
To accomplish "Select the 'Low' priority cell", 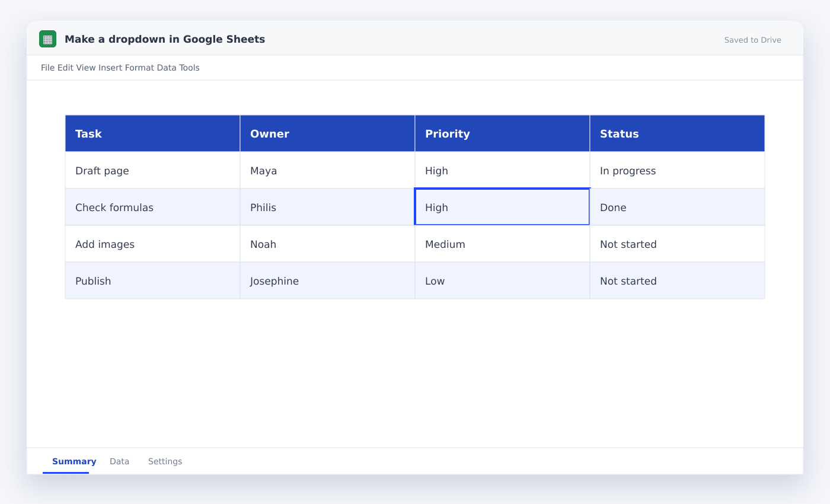I will tap(502, 281).
